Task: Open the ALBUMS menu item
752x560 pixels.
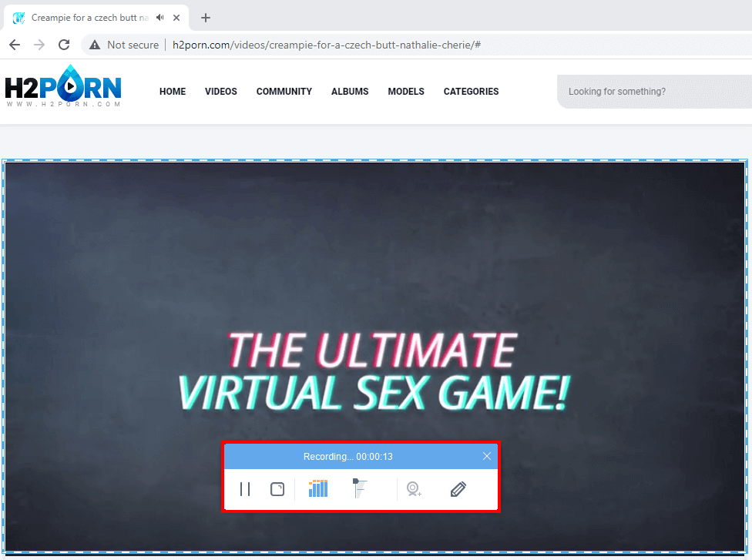Action: [350, 91]
